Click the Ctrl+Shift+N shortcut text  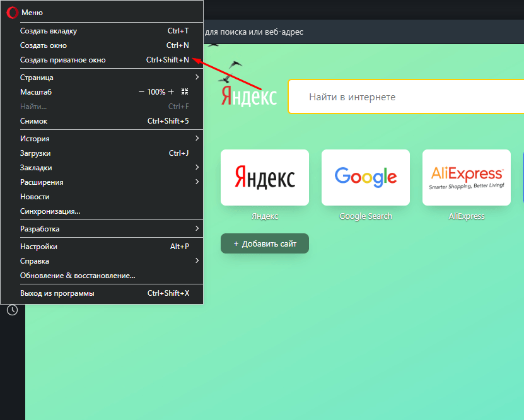168,60
